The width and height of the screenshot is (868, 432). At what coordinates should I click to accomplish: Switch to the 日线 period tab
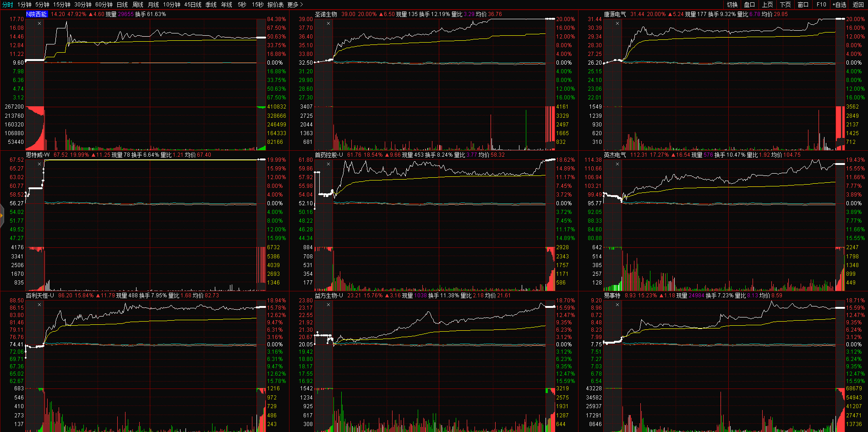coord(122,5)
